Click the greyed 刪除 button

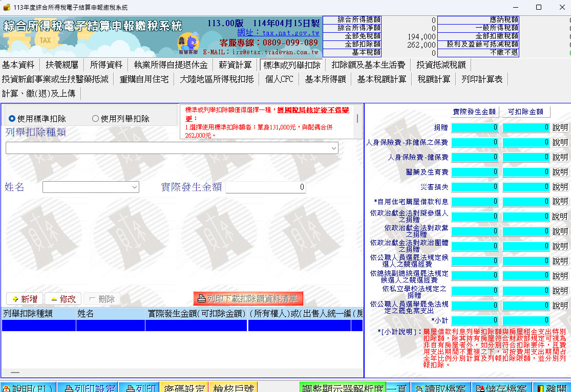[x=101, y=299]
